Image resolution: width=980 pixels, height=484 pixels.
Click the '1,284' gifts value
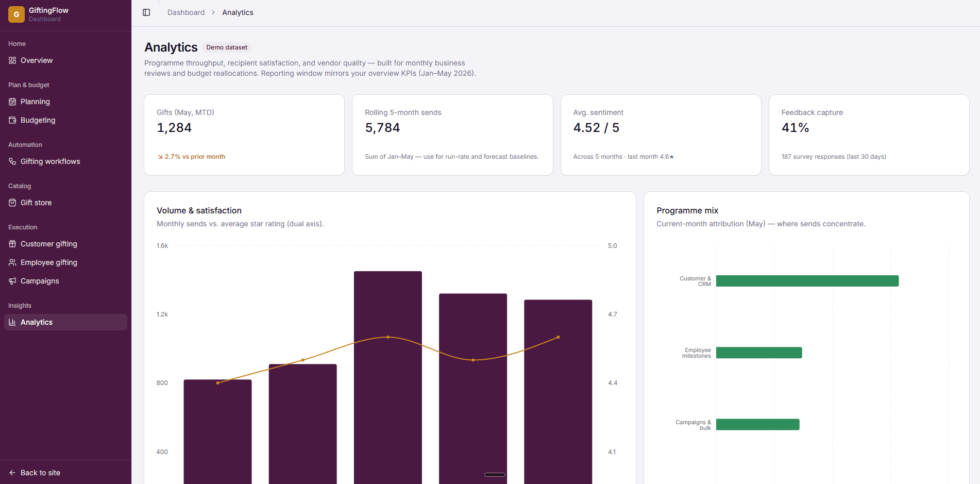(x=174, y=128)
